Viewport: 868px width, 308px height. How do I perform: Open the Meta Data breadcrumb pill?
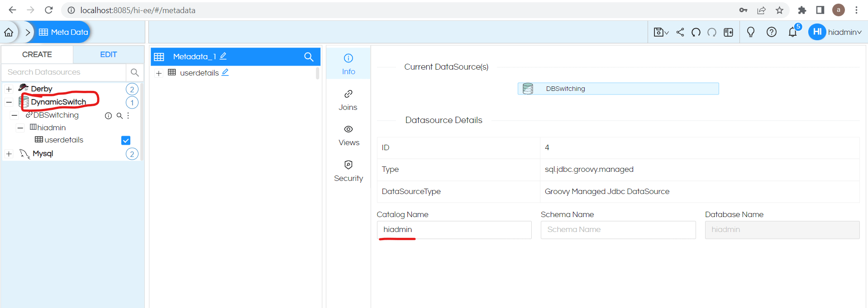[x=63, y=32]
